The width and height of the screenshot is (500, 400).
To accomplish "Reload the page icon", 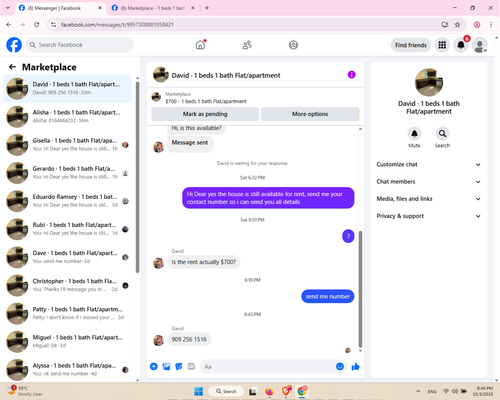I will [x=37, y=25].
